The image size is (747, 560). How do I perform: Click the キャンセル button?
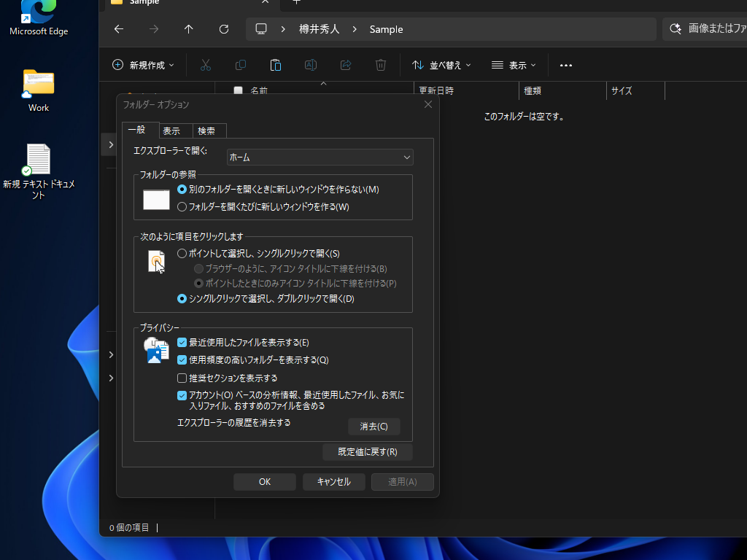(334, 482)
